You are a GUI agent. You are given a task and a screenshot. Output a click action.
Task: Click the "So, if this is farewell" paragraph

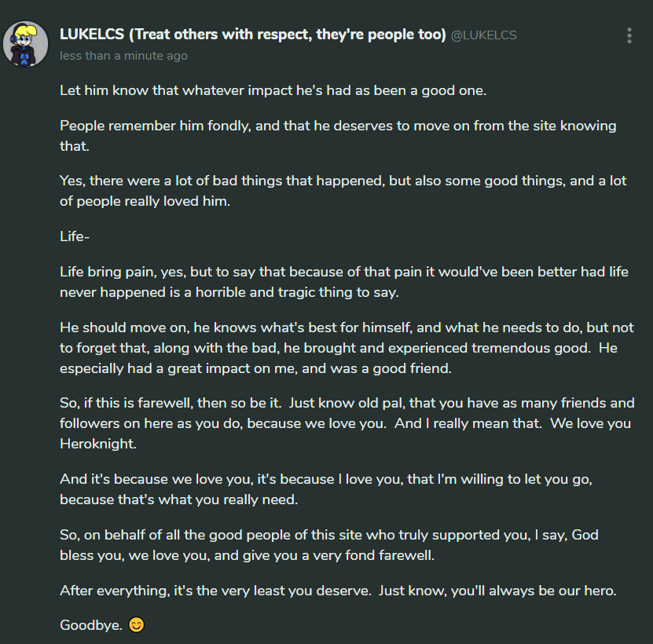click(x=346, y=422)
